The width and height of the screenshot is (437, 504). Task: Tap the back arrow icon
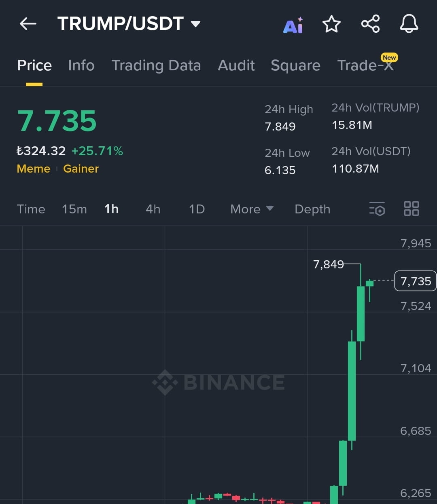(28, 24)
